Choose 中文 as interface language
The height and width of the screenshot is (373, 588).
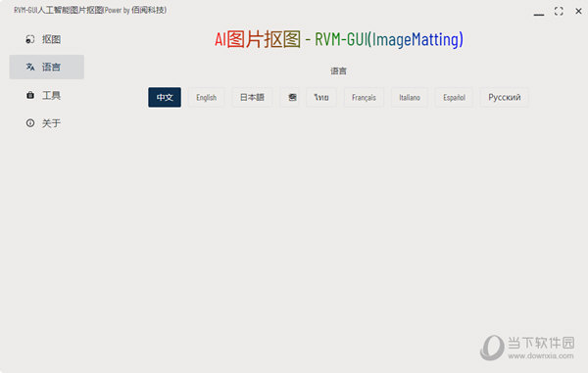[x=165, y=97]
